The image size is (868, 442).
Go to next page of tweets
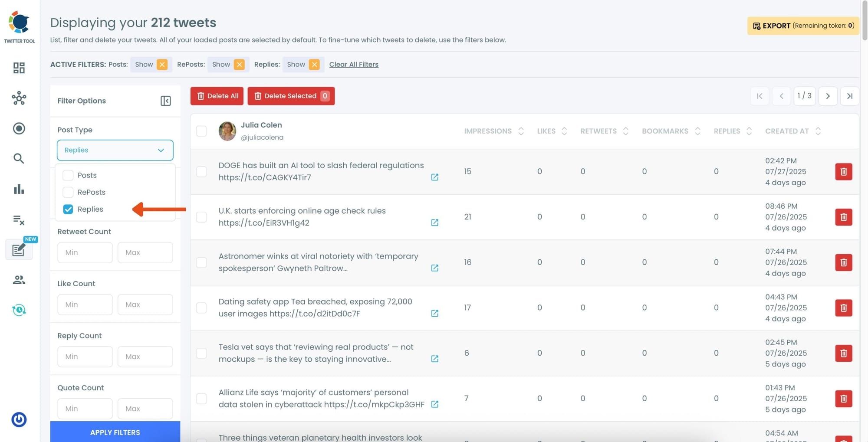point(828,96)
